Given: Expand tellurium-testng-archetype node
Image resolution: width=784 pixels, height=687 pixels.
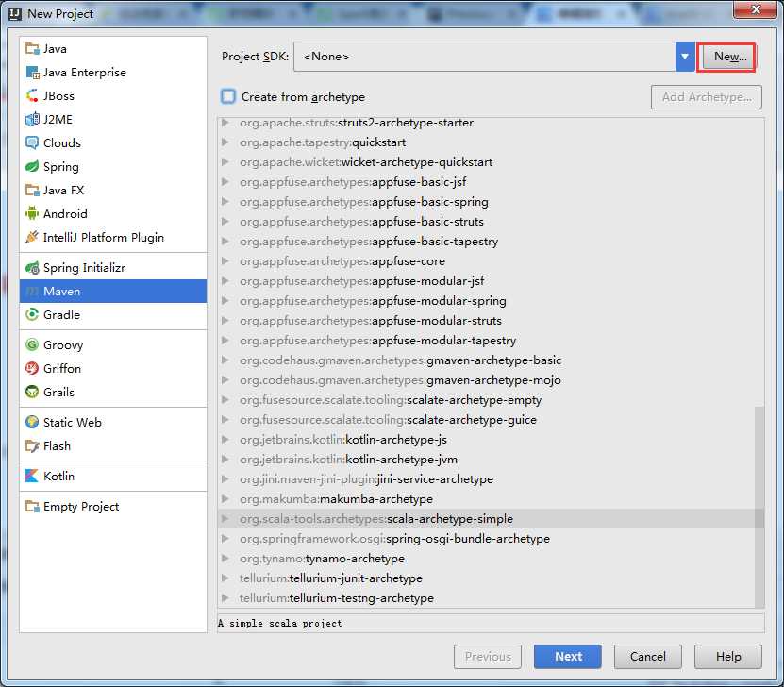Looking at the screenshot, I should [x=225, y=598].
